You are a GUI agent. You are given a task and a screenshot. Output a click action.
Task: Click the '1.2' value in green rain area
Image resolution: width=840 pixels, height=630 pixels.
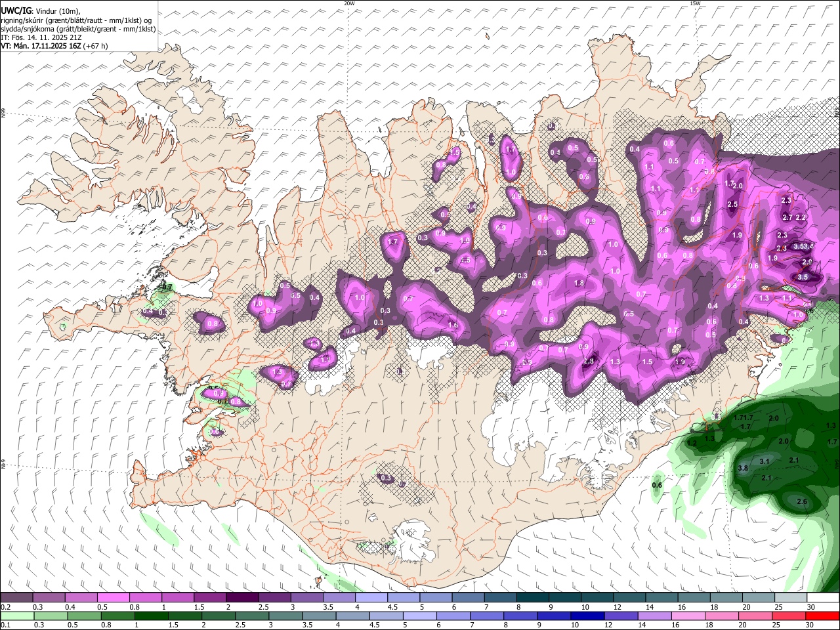(x=692, y=443)
